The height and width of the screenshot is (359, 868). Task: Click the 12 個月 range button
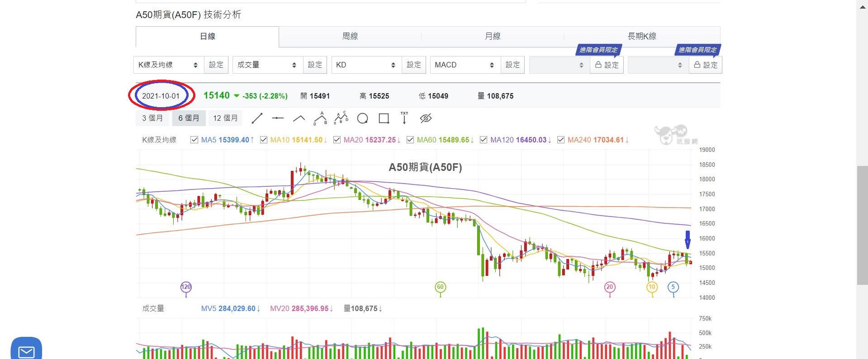[225, 118]
